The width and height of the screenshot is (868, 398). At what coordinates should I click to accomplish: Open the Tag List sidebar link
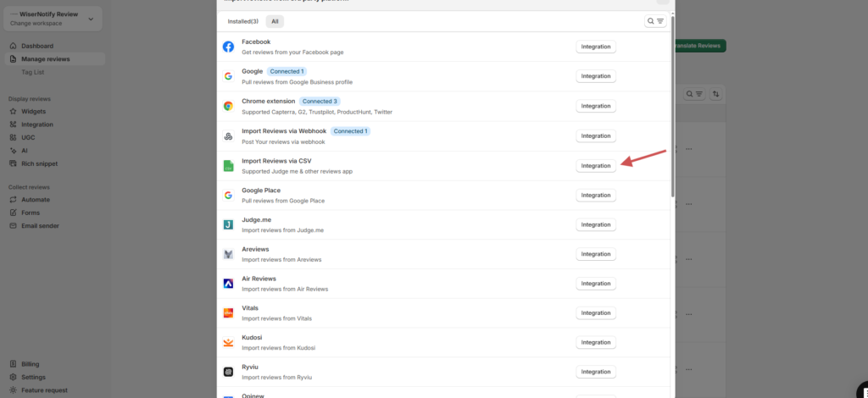[x=32, y=72]
